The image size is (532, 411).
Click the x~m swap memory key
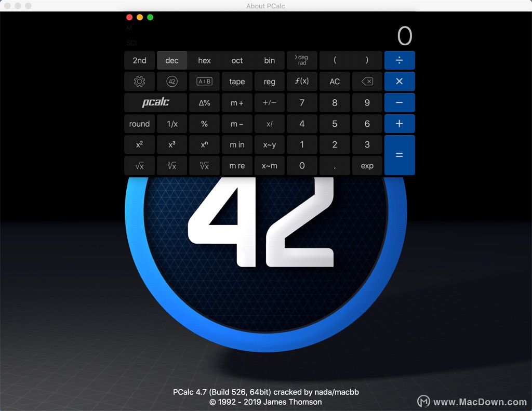pyautogui.click(x=270, y=166)
